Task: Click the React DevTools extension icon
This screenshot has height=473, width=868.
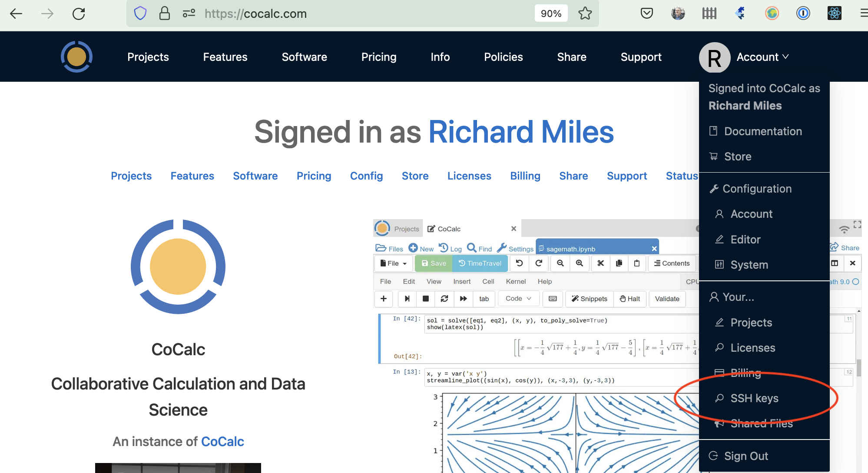Action: pyautogui.click(x=834, y=13)
